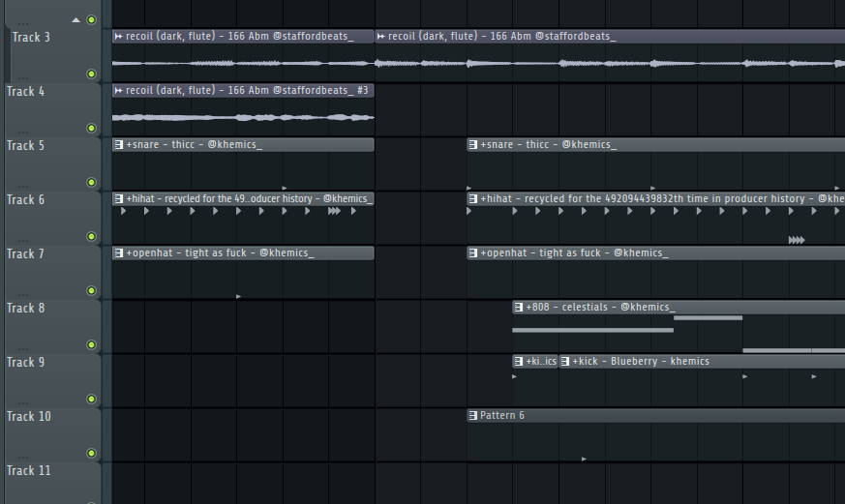845x504 pixels.
Task: Click pattern icon of first +hihat clip
Action: [118, 198]
